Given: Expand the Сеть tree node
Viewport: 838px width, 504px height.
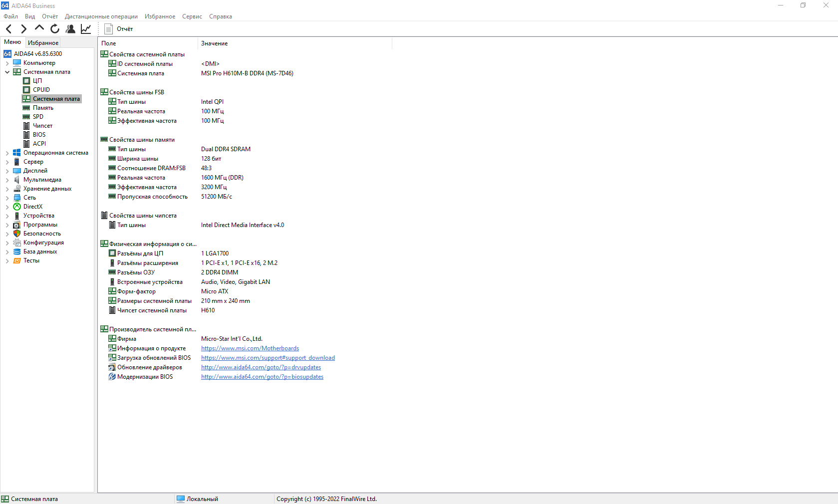Looking at the screenshot, I should pyautogui.click(x=7, y=198).
